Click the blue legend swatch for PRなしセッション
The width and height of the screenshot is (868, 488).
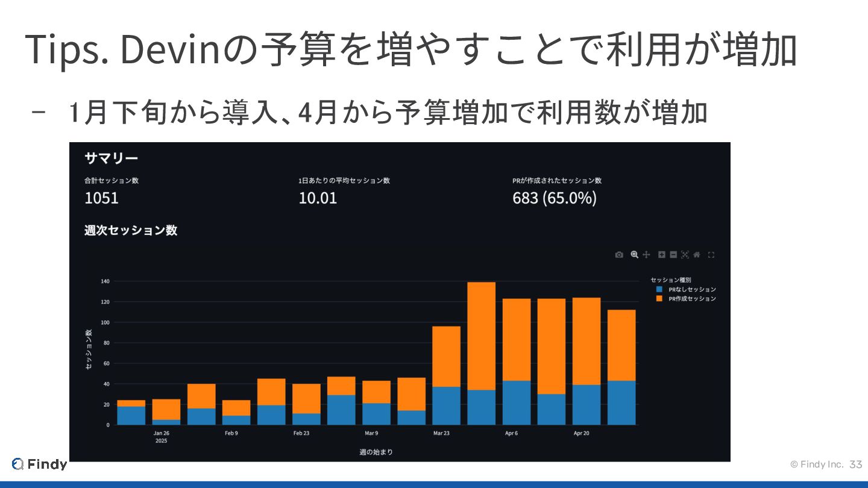point(659,289)
